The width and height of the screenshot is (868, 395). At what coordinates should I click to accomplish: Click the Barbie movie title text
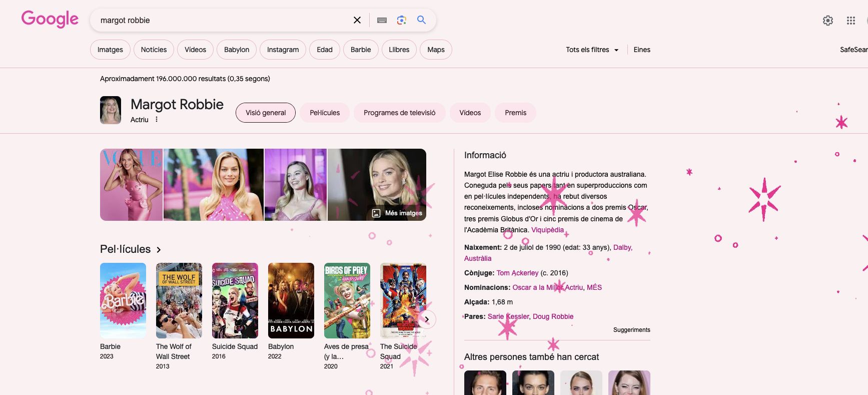(x=110, y=346)
